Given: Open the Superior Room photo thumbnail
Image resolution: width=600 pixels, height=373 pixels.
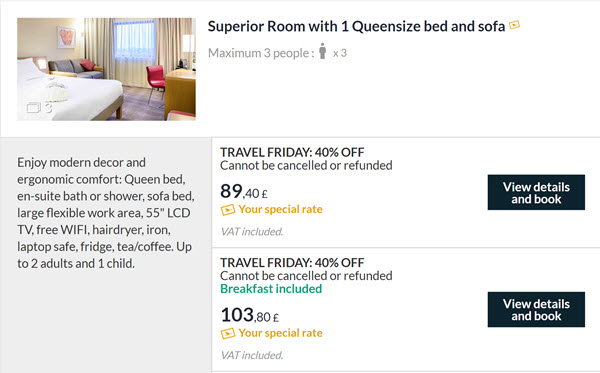Looking at the screenshot, I should [x=106, y=69].
